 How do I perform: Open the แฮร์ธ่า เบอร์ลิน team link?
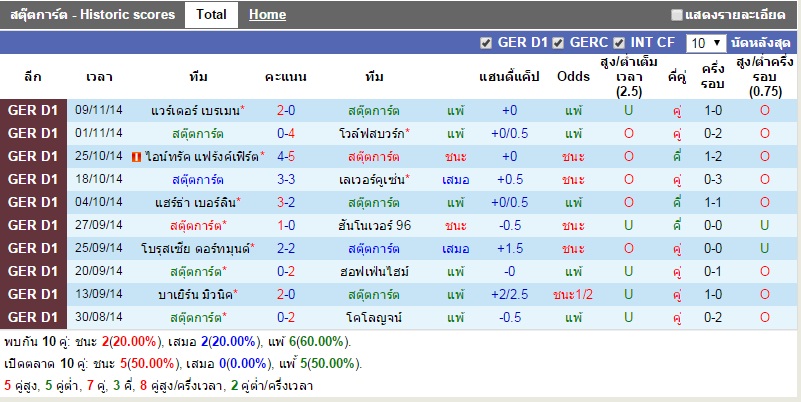click(x=194, y=203)
